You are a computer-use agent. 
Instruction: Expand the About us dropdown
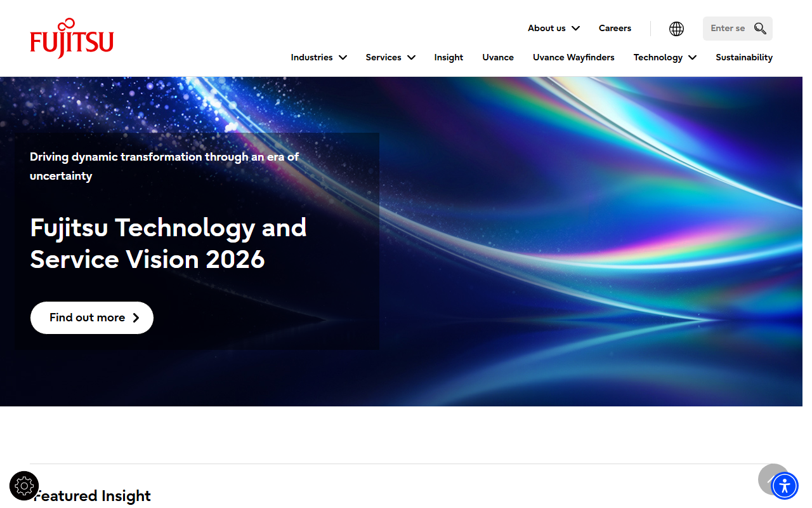[x=554, y=28]
